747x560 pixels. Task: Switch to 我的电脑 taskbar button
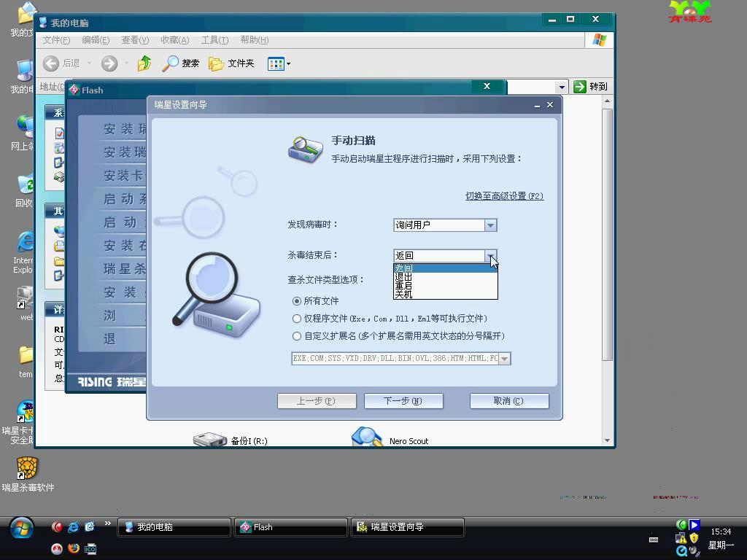click(x=174, y=527)
